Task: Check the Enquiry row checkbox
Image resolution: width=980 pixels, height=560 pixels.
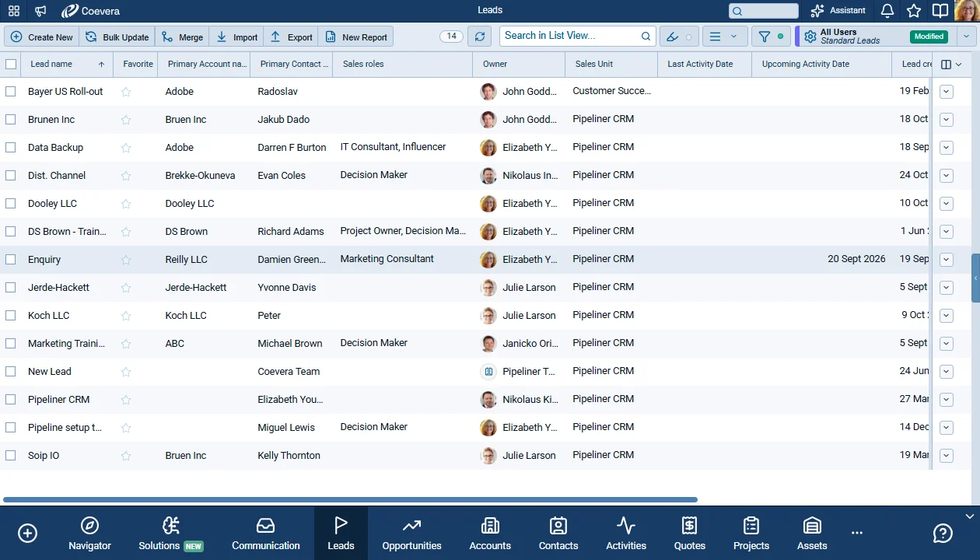Action: tap(11, 260)
